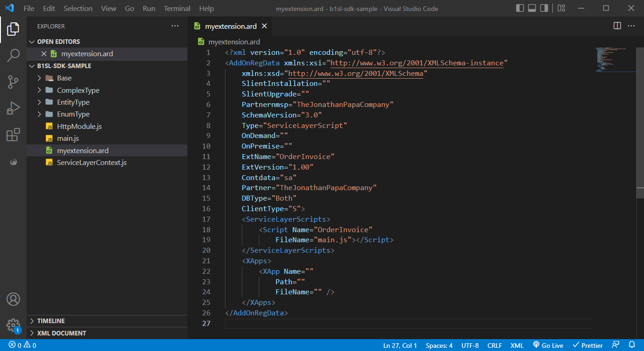Image resolution: width=644 pixels, height=351 pixels.
Task: Start Go Live server
Action: click(x=548, y=346)
